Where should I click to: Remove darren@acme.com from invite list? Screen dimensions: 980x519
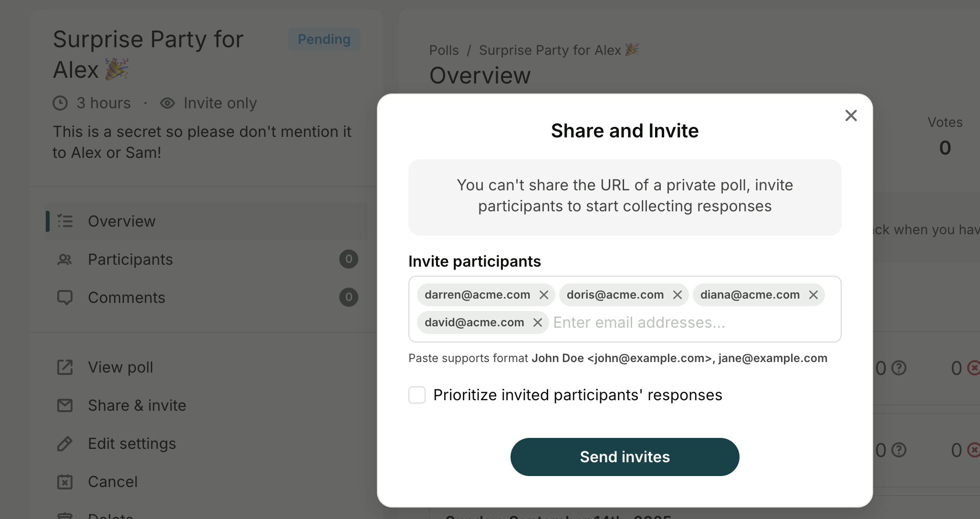point(543,295)
